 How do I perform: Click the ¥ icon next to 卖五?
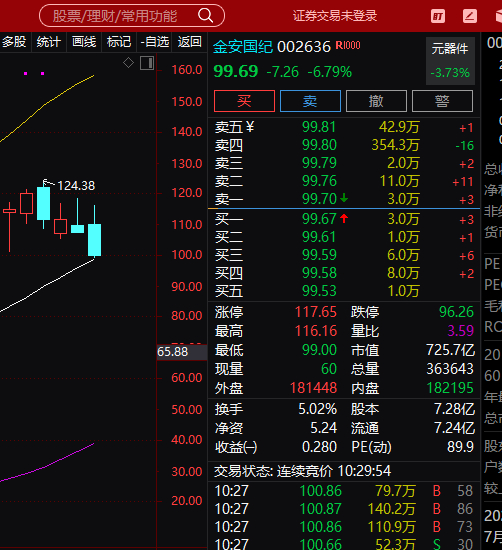pos(250,127)
